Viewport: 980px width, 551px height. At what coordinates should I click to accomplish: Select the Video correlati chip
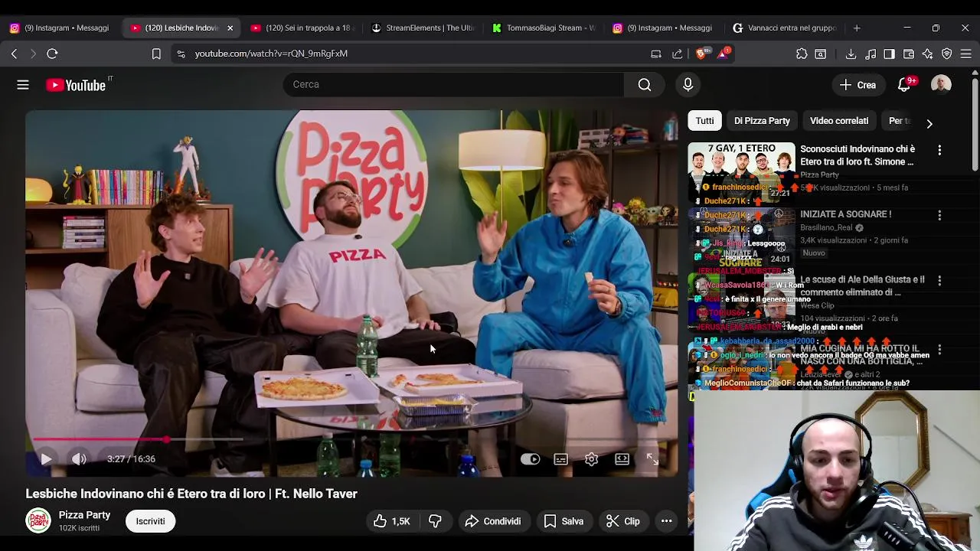pyautogui.click(x=839, y=121)
